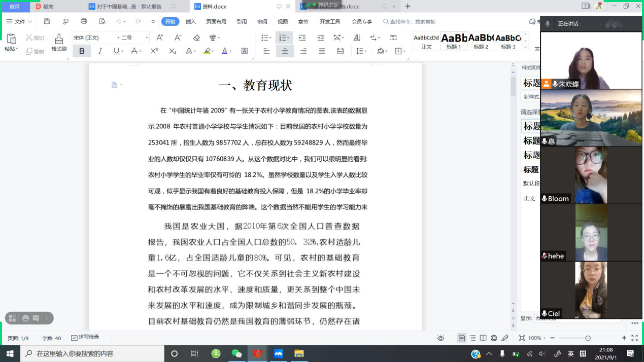This screenshot has height=362, width=644.
Task: Expand the 文件 file menu
Action: [19, 21]
